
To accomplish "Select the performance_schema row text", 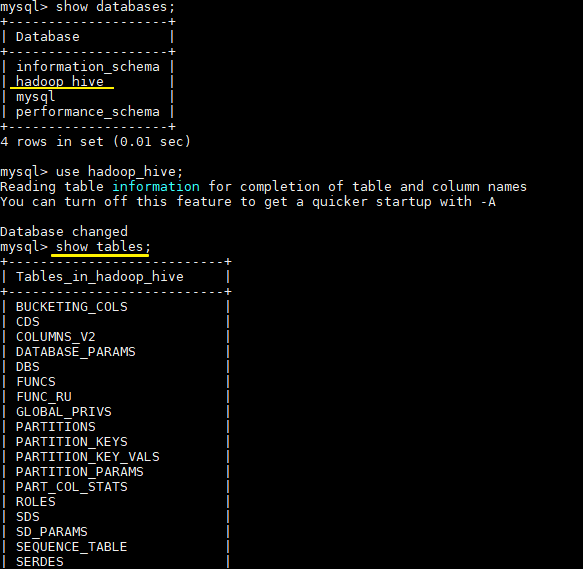I will pyautogui.click(x=88, y=112).
